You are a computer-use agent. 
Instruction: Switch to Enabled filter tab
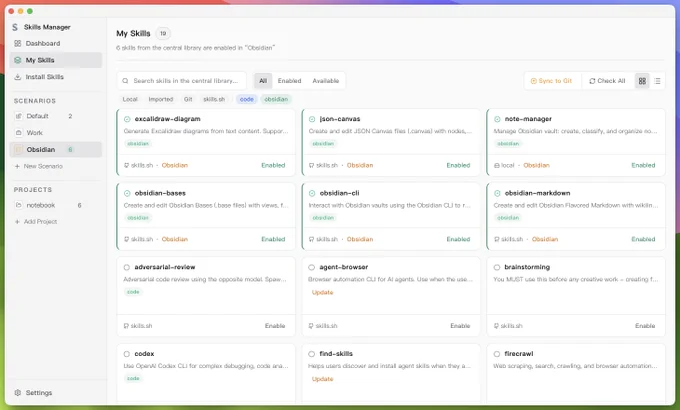(289, 81)
